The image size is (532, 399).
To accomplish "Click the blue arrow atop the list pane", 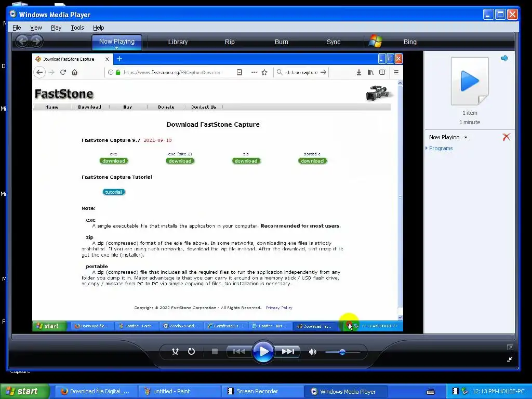I will coord(504,58).
